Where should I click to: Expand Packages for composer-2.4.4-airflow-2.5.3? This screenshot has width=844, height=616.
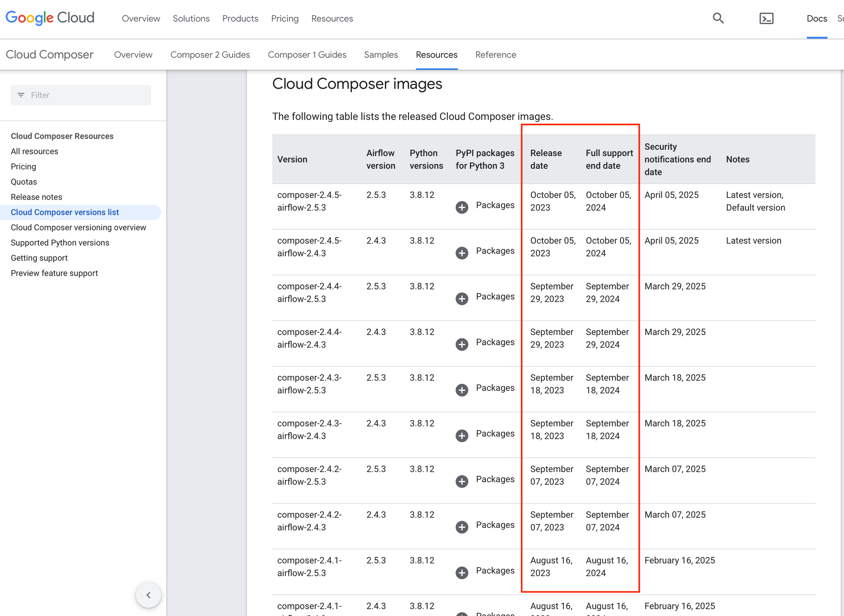click(462, 299)
